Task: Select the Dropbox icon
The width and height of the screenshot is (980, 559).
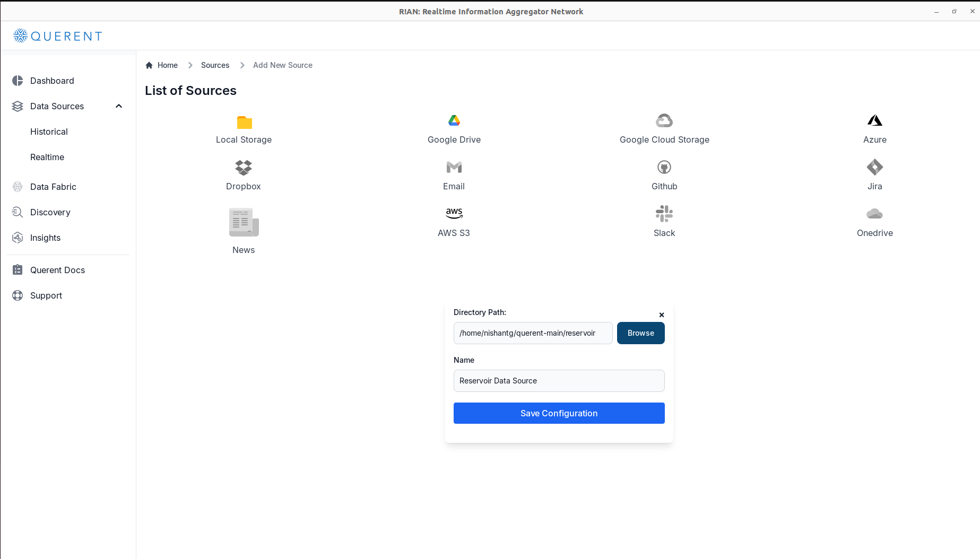Action: [x=244, y=168]
